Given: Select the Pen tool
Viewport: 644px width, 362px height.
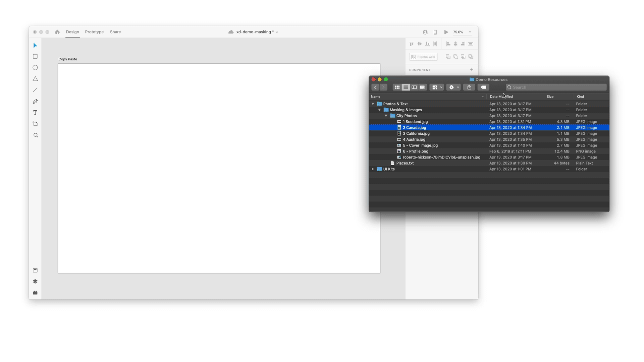Looking at the screenshot, I should [x=35, y=102].
